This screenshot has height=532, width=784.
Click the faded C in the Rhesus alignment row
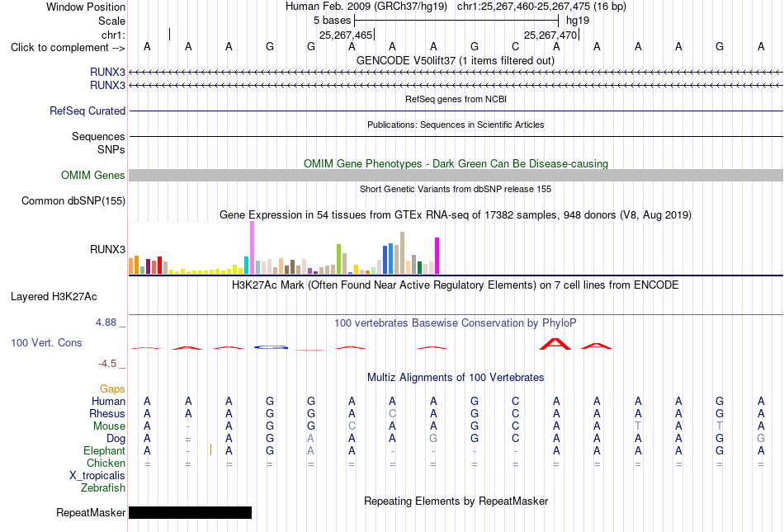coord(393,413)
